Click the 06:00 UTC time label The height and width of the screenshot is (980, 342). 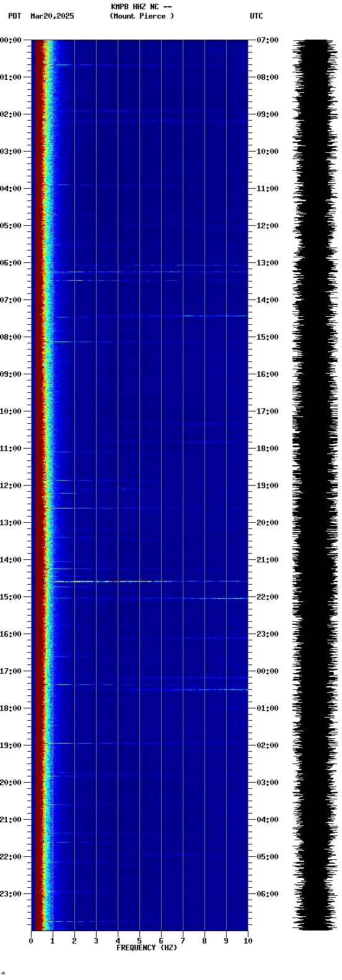pos(268,894)
